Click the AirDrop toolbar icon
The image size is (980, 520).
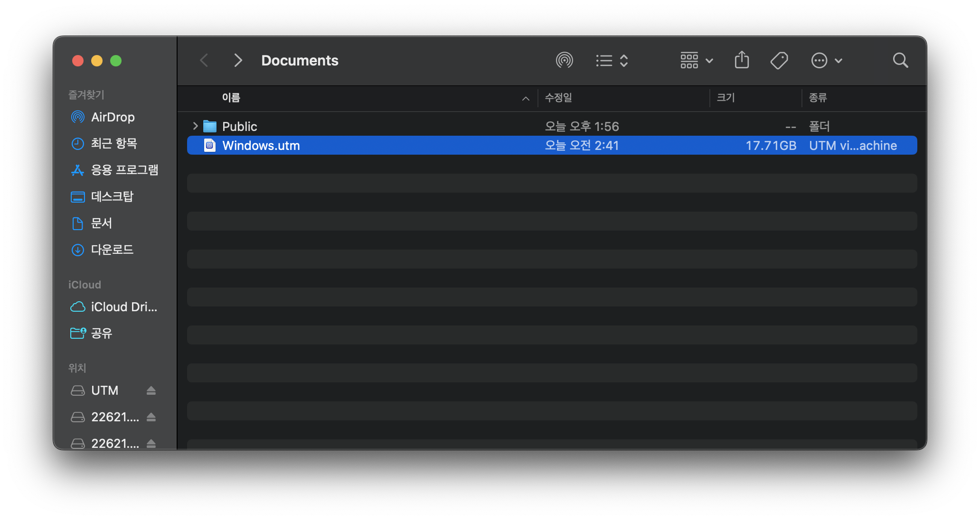click(x=564, y=60)
